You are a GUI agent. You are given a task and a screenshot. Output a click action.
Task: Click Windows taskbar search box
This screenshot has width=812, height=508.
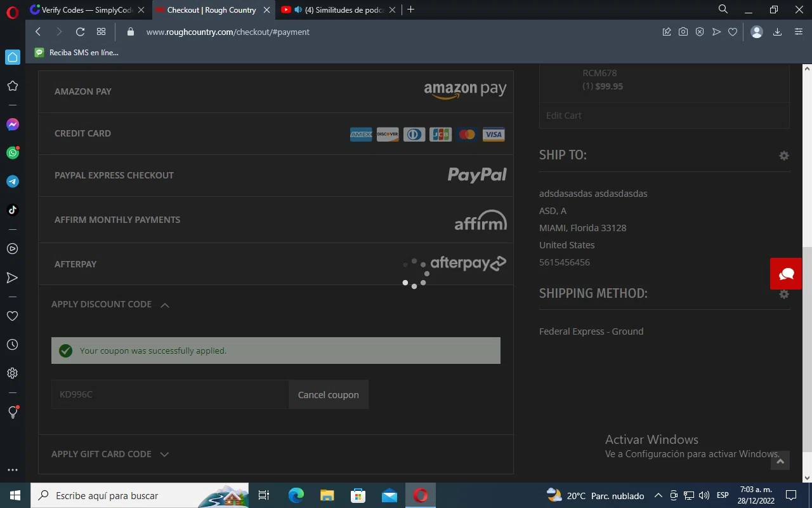coord(140,495)
